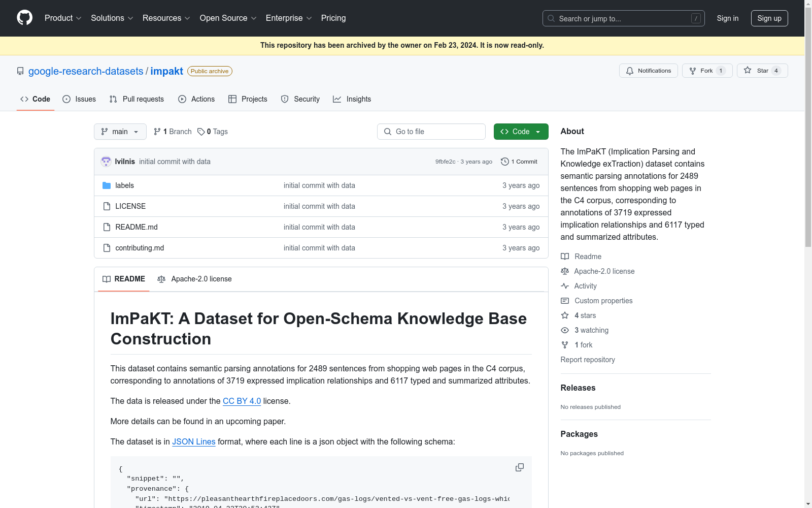
Task: Open the impakt repository name link
Action: [166, 71]
